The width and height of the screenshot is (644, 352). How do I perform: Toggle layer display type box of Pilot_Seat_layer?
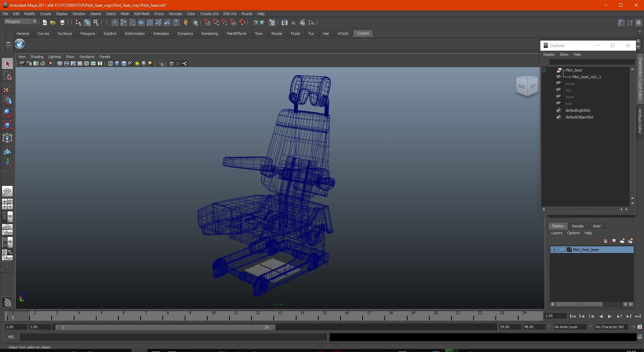(x=562, y=250)
